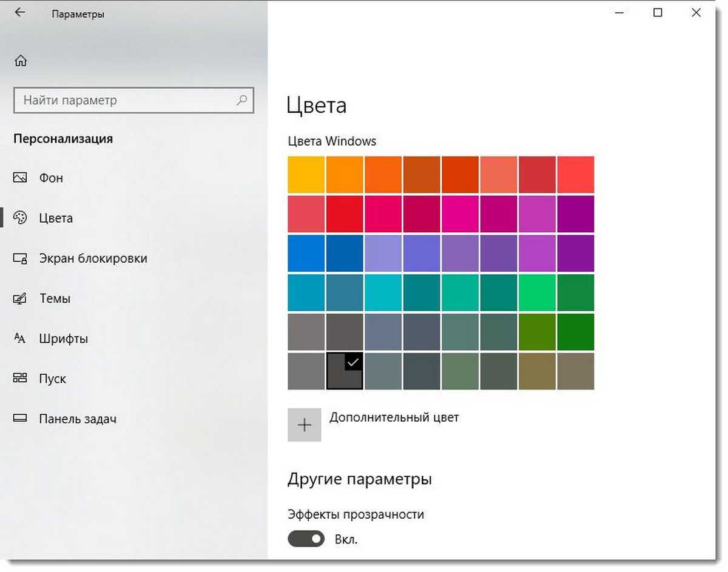Viewport: 728px width, 572px height.
Task: Pick the bright blue color swatch
Action: 306,253
